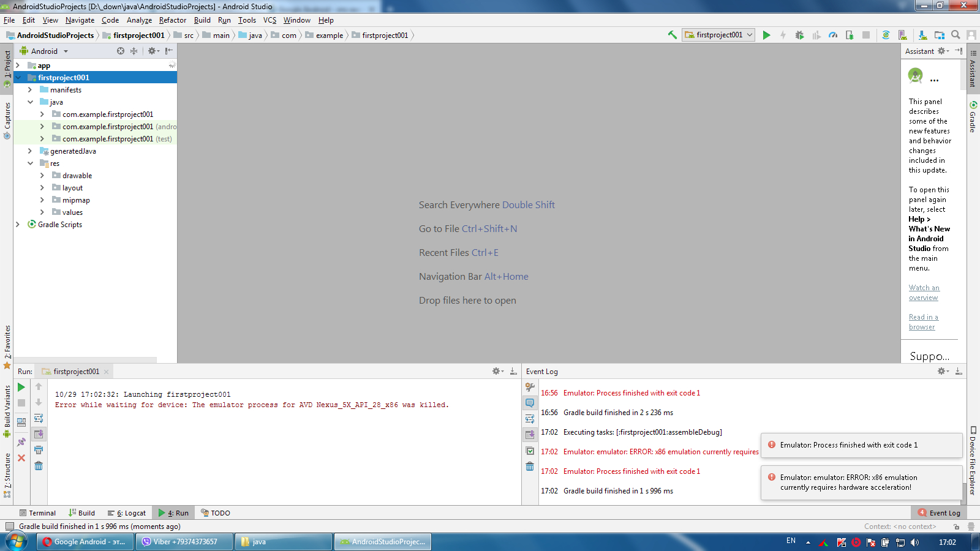980x551 pixels.
Task: Open the VCS menu
Action: tap(269, 20)
